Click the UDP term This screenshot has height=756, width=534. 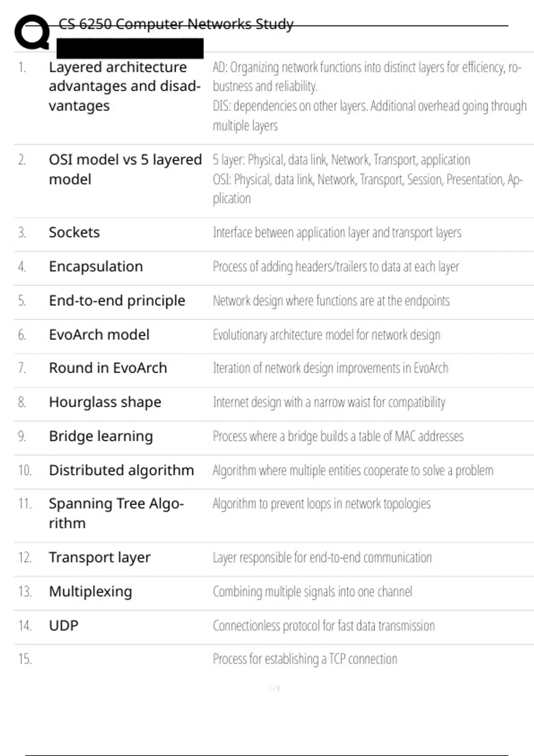[64, 626]
